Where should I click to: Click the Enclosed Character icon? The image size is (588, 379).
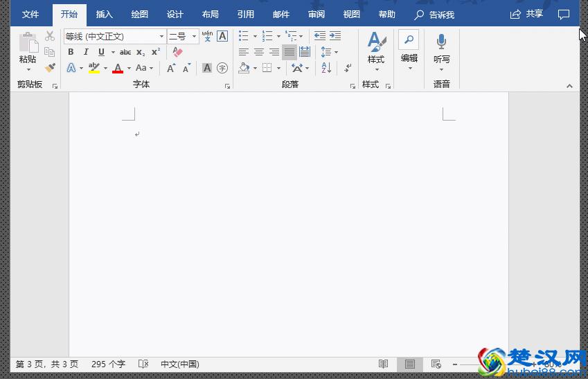point(222,68)
